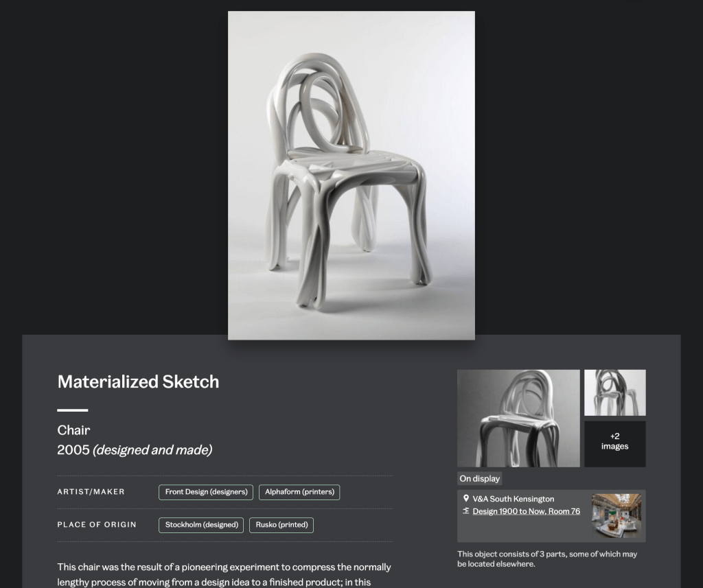Click the V&A South Kensington location text
This screenshot has height=588, width=703.
[514, 499]
